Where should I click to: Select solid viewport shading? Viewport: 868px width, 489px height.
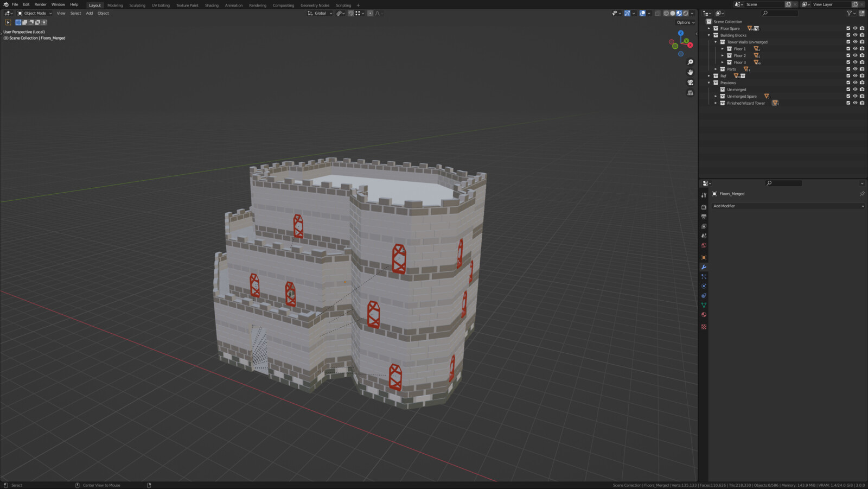(673, 13)
